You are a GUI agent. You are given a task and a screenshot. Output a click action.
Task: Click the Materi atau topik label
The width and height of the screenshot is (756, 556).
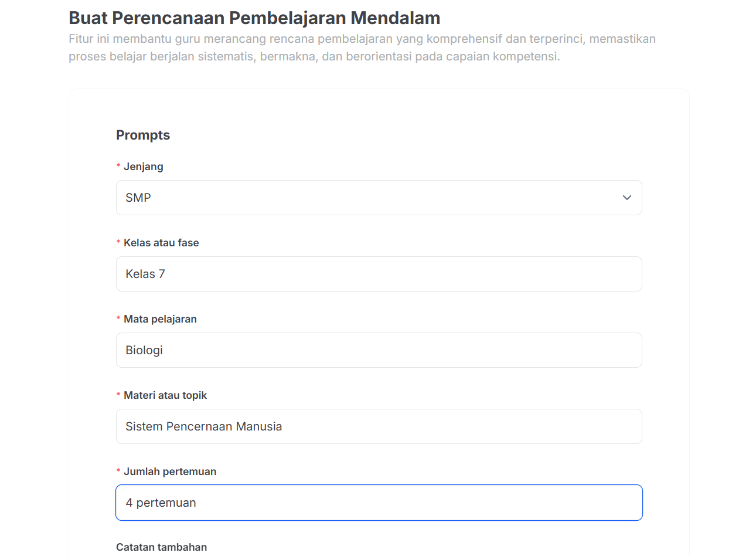pos(165,395)
